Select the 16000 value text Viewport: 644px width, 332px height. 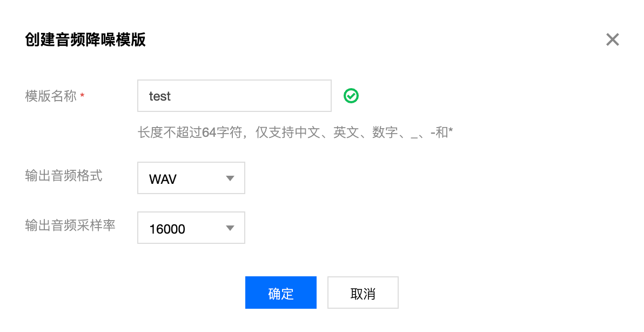167,229
